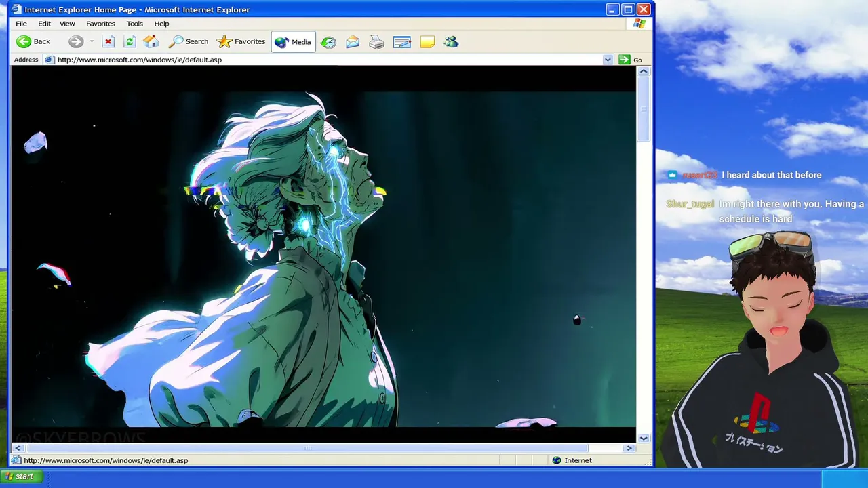Click the page icon beside the address URL
The height and width of the screenshot is (488, 868).
point(49,60)
